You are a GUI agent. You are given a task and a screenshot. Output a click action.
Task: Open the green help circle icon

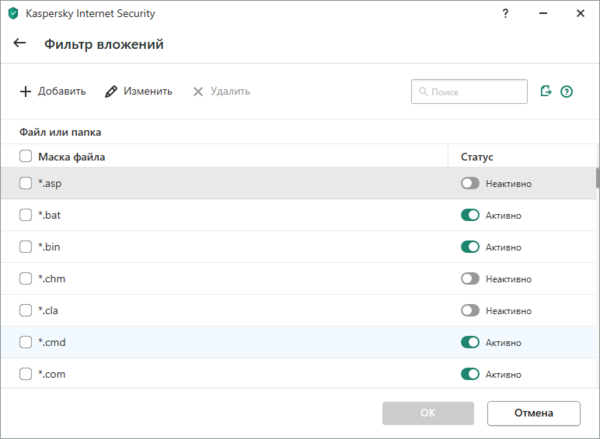[567, 91]
